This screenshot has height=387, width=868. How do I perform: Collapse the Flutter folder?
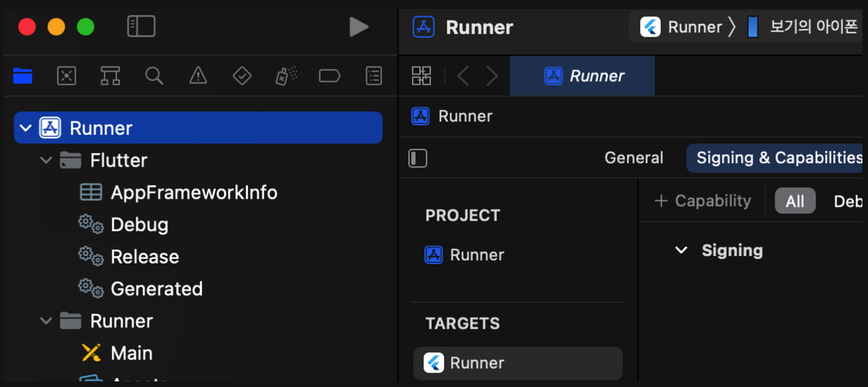[x=46, y=161]
